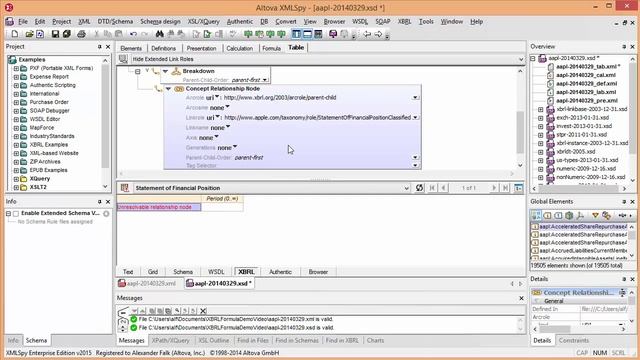Open the Tools menu

[426, 22]
